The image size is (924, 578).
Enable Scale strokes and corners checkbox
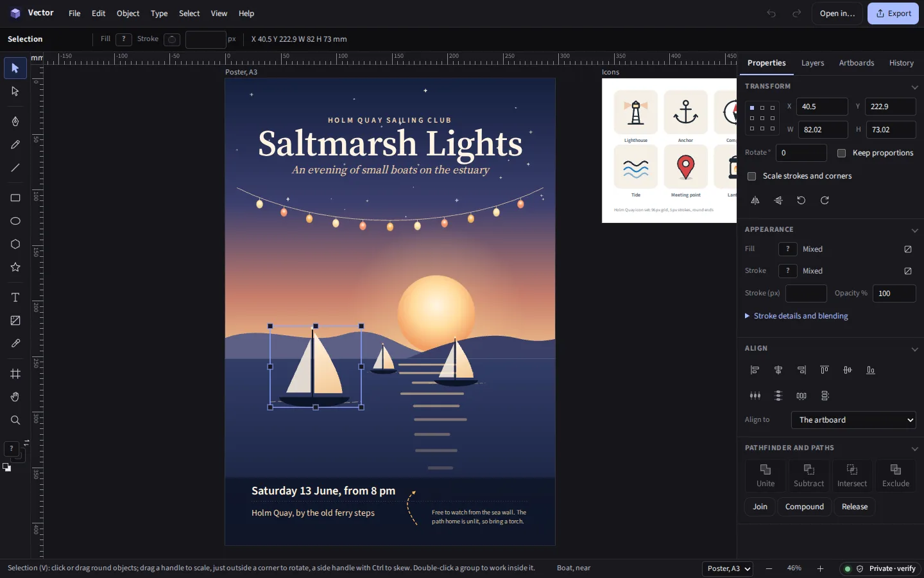[751, 176]
